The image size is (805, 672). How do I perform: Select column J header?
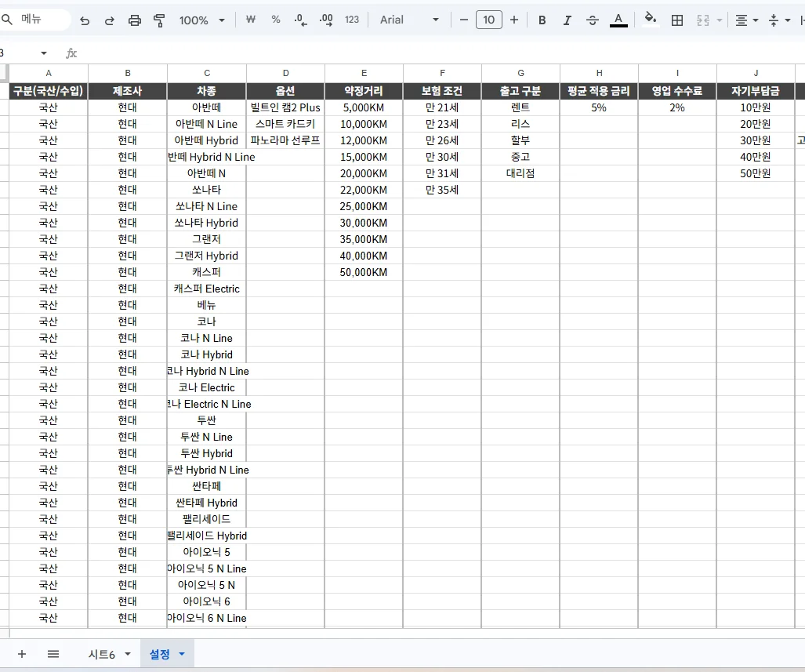coord(756,73)
